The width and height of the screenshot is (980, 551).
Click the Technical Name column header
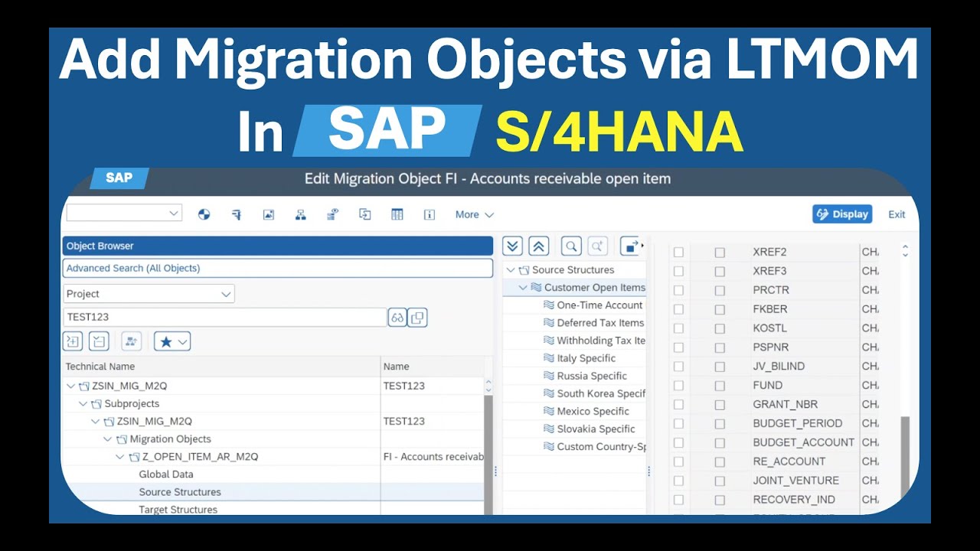point(221,367)
